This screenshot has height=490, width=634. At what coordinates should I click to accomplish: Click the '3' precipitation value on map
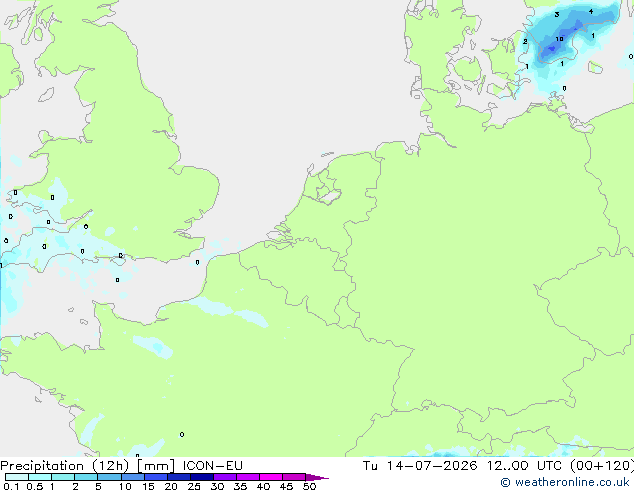pos(557,15)
